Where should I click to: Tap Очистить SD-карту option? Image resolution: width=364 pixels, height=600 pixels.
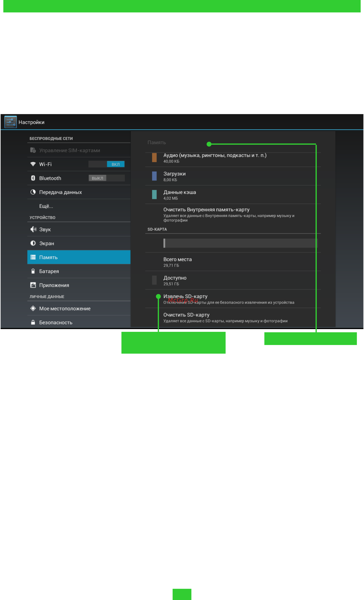233,318
